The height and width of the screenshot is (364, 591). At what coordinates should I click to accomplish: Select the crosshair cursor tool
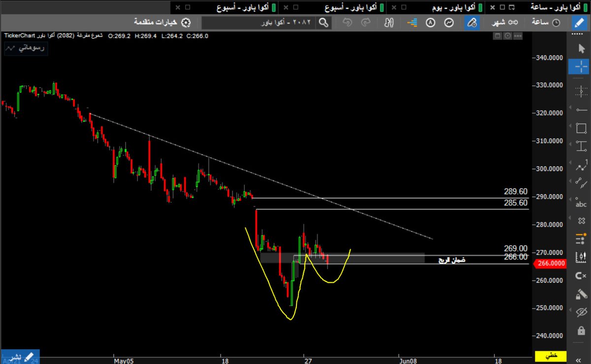pos(579,66)
